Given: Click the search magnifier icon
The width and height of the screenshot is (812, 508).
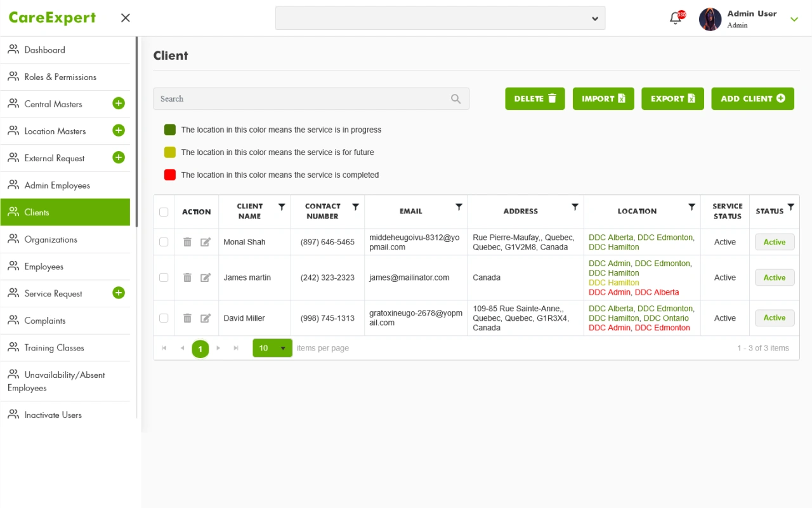Looking at the screenshot, I should click(455, 99).
